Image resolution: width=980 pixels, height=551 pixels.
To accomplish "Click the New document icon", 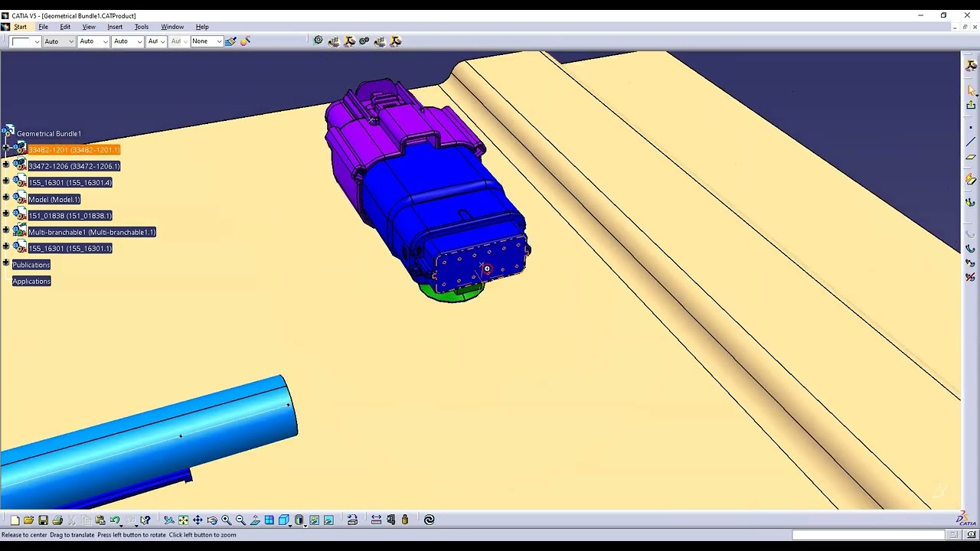I will (15, 520).
